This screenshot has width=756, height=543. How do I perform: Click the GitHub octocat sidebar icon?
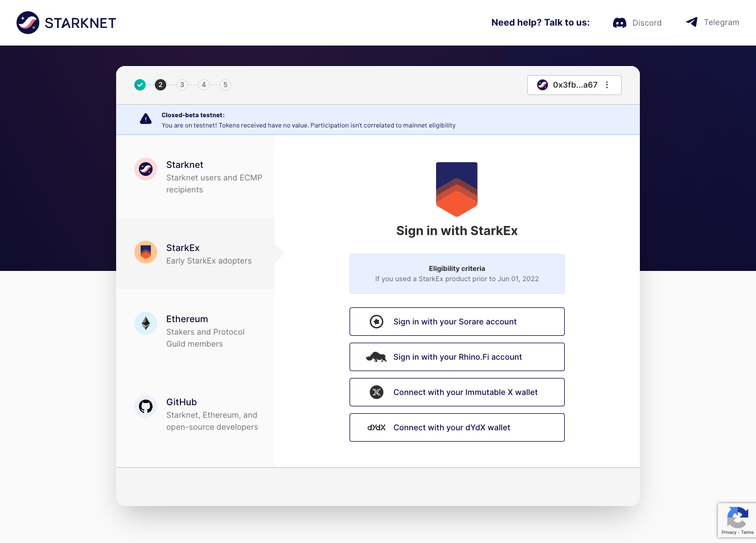pyautogui.click(x=146, y=406)
